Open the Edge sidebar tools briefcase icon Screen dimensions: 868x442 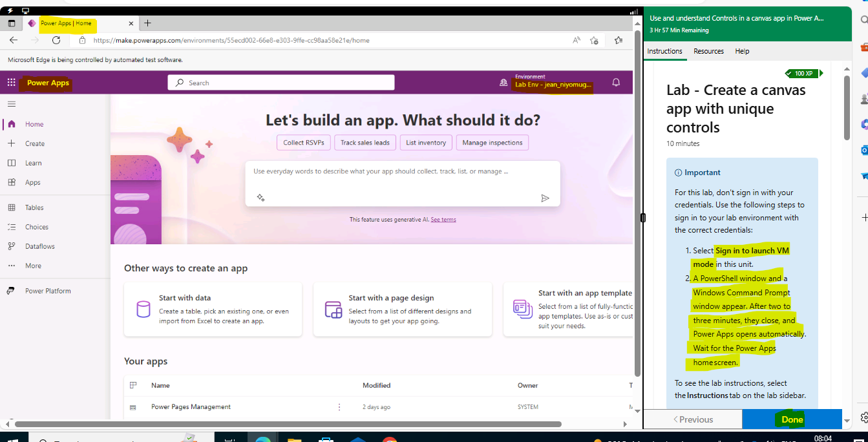[863, 47]
